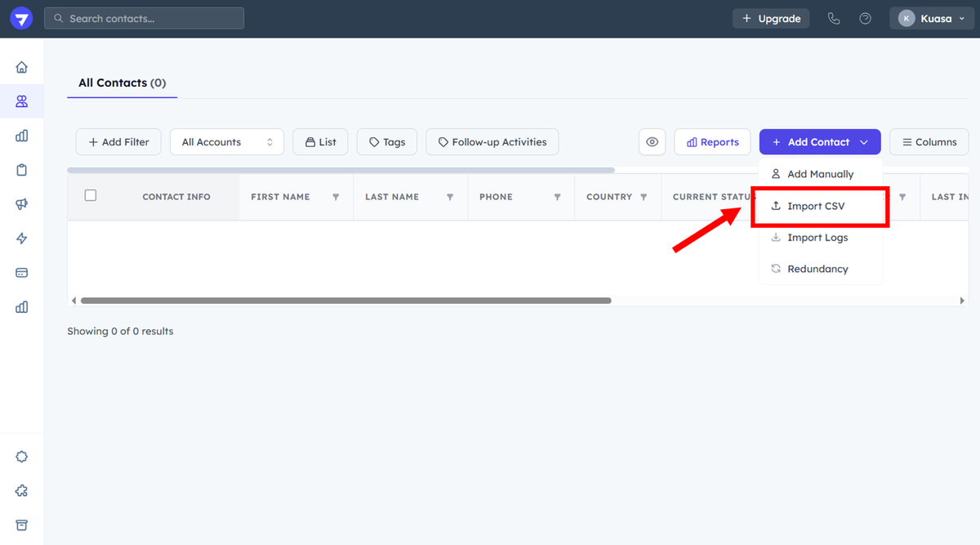Open the Reports button
The width and height of the screenshot is (980, 545).
point(712,142)
